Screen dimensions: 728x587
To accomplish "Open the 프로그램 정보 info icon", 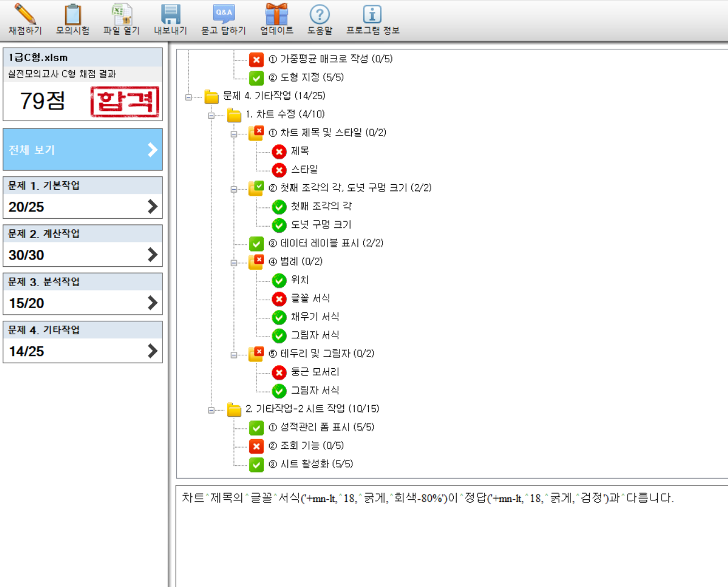I will [372, 15].
